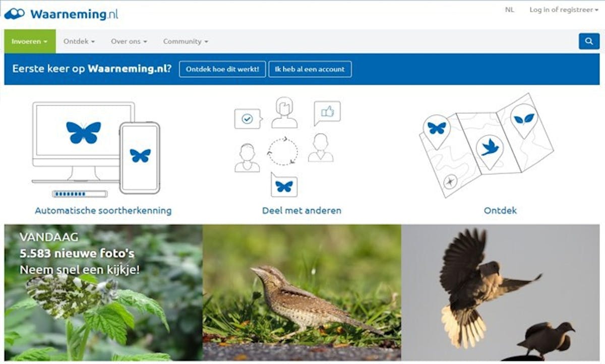Click Ik heb al een account button

[x=310, y=69]
